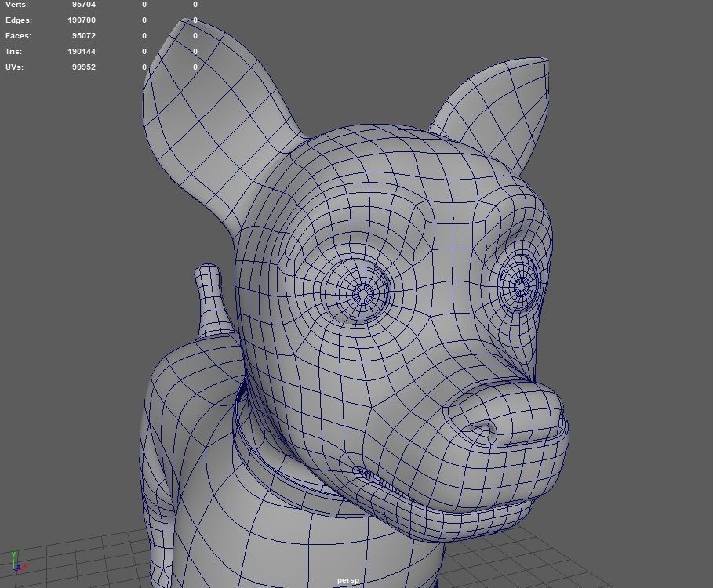Screen dimensions: 713x588
Task: Click the "UVs:" heads-up display label
Action: [15, 67]
